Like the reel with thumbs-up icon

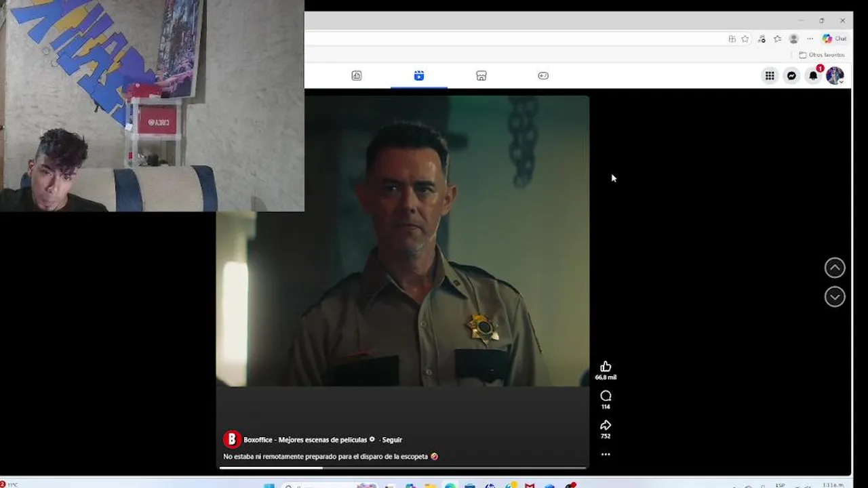pyautogui.click(x=606, y=367)
